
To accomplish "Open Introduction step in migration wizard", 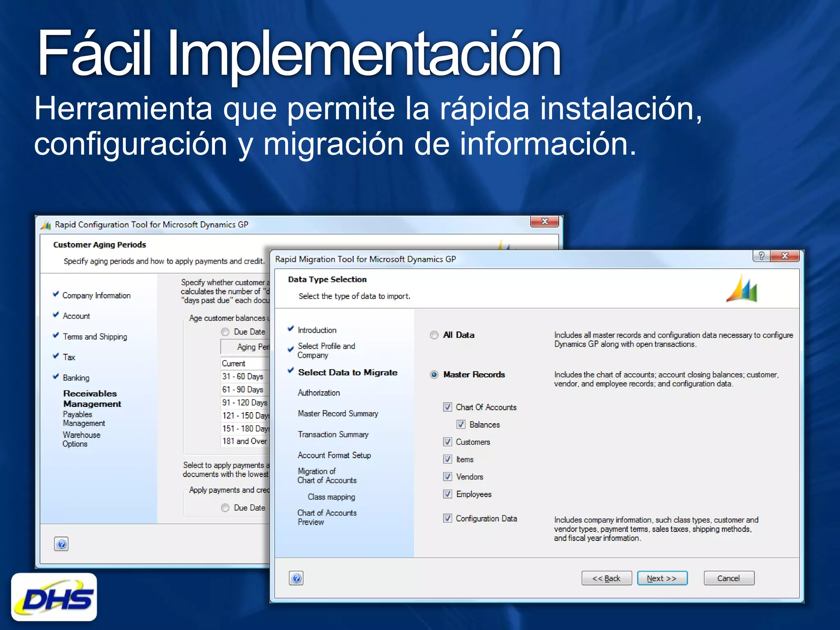I will coord(317,330).
